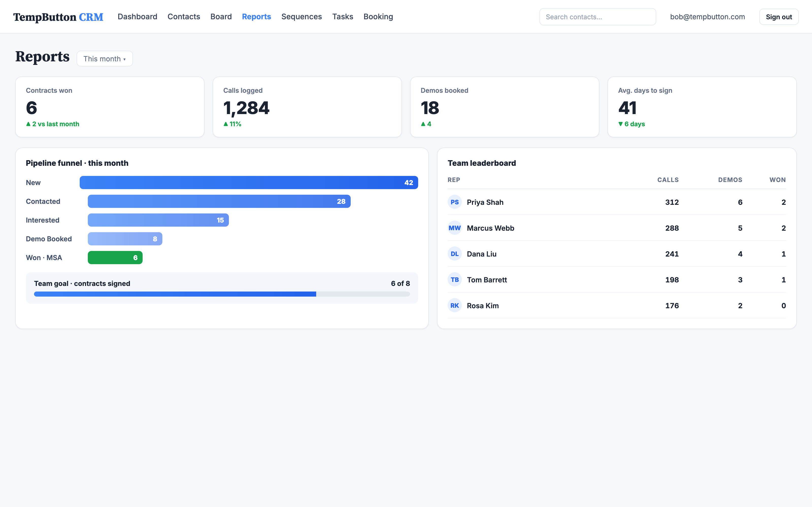Open the Dashboard nav item

click(x=137, y=17)
